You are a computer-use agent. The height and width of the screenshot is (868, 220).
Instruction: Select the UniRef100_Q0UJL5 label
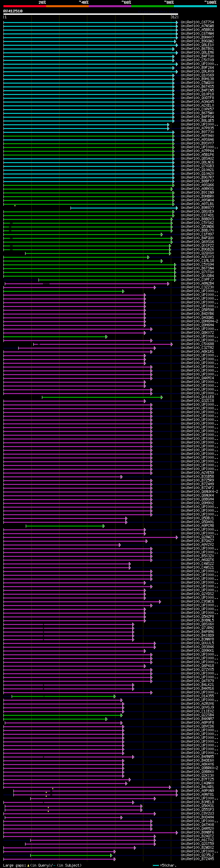click(x=197, y=643)
